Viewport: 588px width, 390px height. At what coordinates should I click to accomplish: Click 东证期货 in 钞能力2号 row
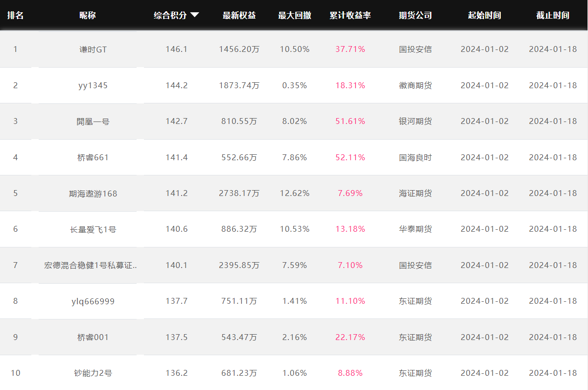416,373
